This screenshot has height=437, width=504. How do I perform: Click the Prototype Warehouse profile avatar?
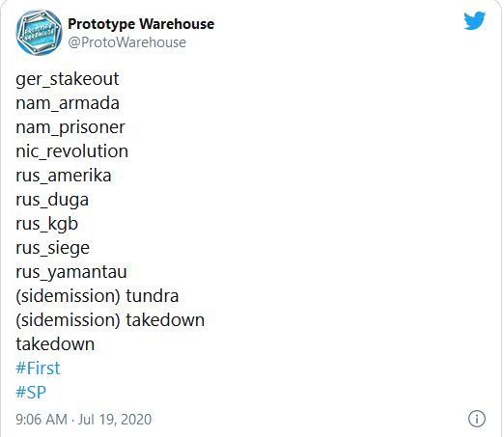(39, 33)
